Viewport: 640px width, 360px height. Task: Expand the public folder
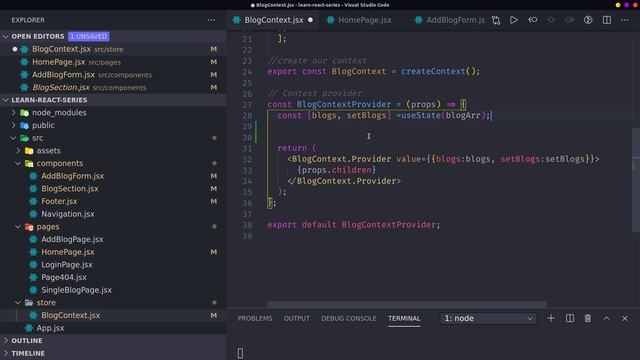[14, 125]
